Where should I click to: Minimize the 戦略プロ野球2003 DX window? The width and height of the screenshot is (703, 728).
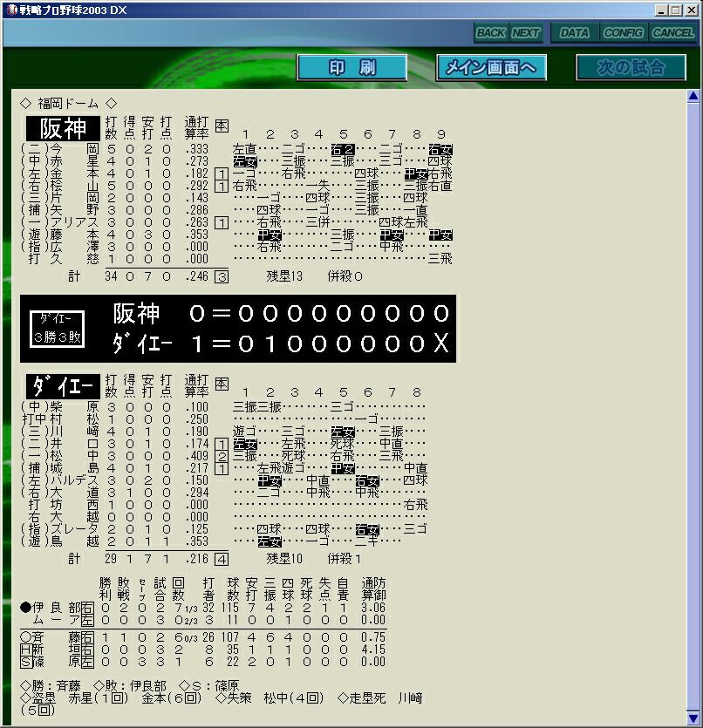click(661, 10)
